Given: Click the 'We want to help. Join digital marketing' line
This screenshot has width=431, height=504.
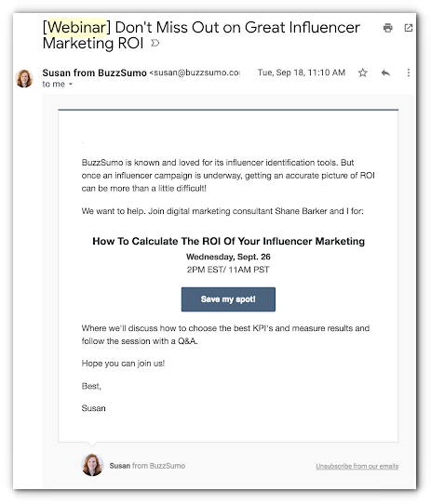Looking at the screenshot, I should 222,211.
